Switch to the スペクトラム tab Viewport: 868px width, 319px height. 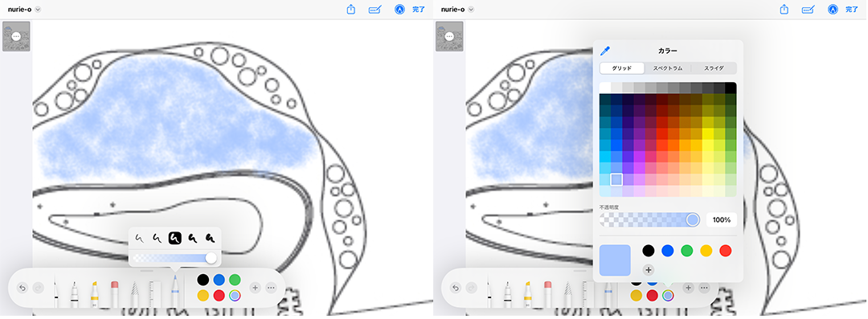pos(668,68)
